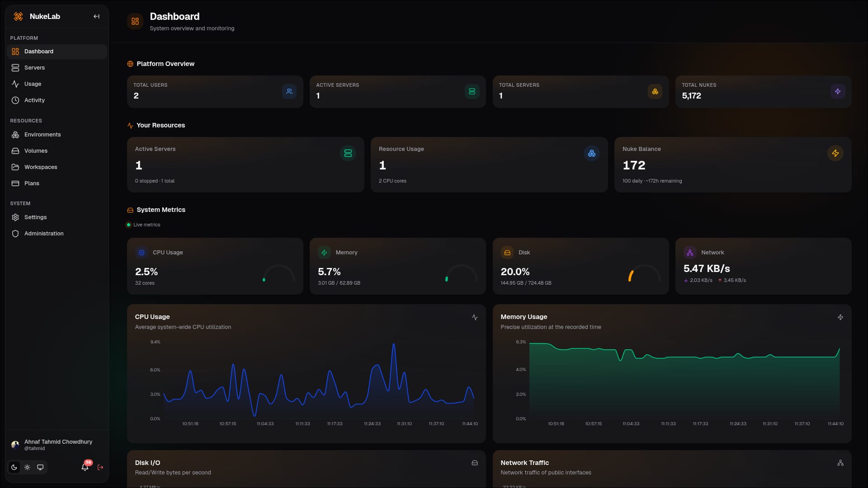The width and height of the screenshot is (868, 488).
Task: Click the Total Nukes lightning icon
Action: click(838, 91)
